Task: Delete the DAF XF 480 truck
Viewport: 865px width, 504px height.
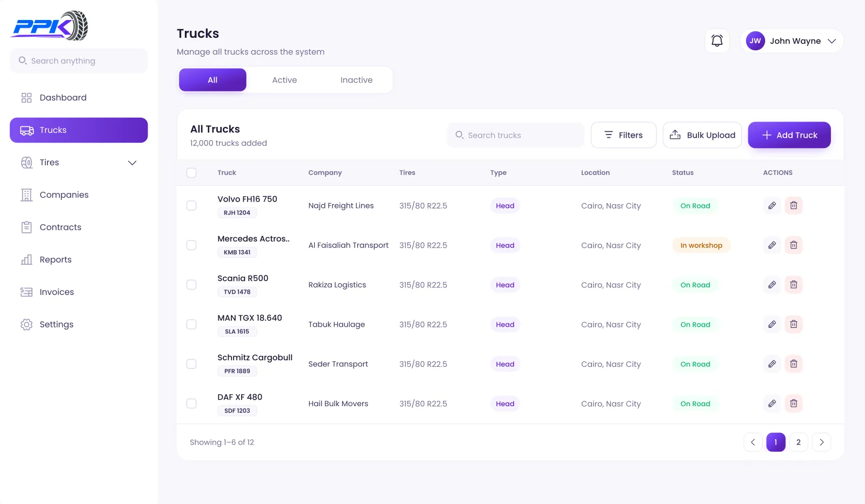Action: tap(794, 404)
